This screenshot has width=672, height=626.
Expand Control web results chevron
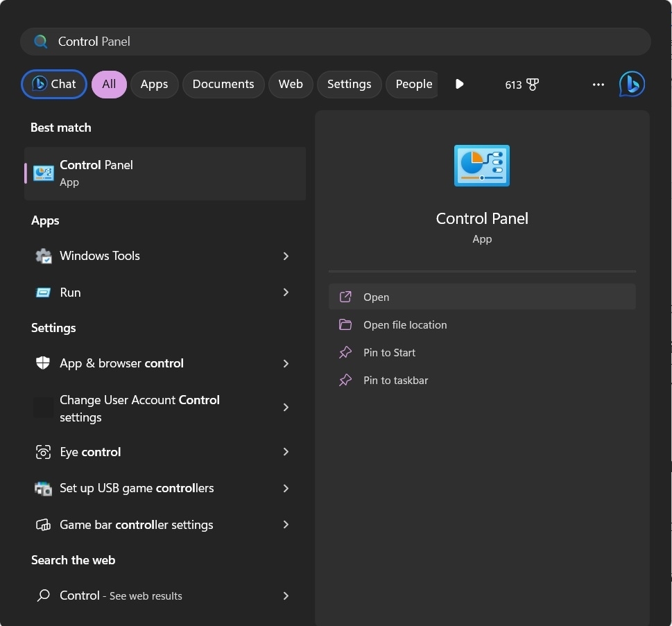click(286, 596)
